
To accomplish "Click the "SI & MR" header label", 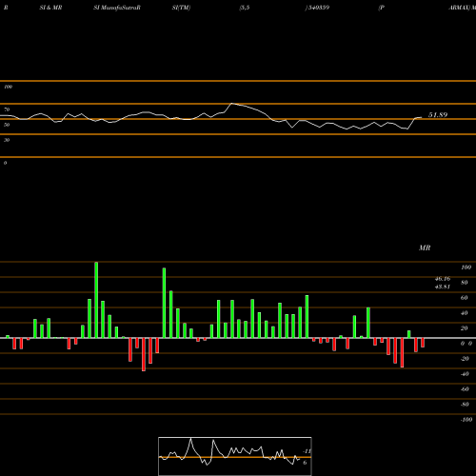I will pyautogui.click(x=50, y=8).
